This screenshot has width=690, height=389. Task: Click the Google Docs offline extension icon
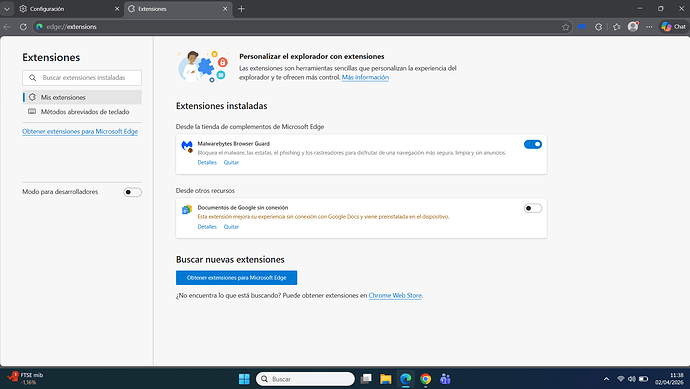pyautogui.click(x=187, y=209)
